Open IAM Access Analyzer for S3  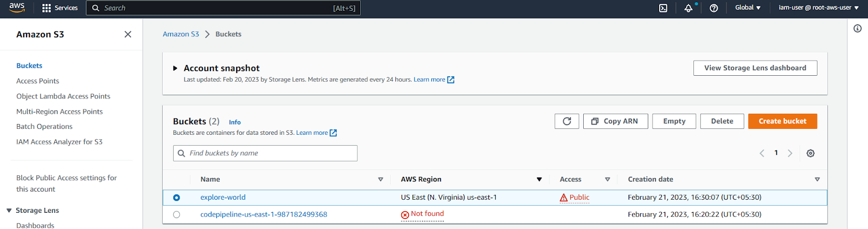coord(59,142)
